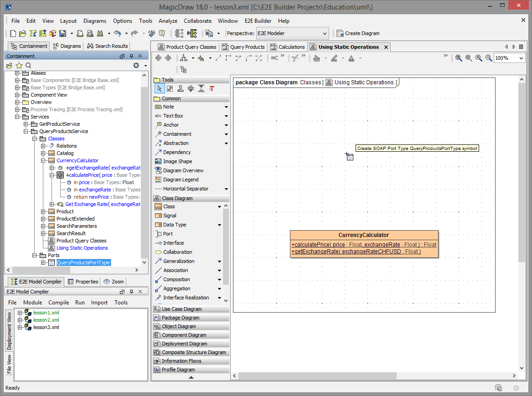Activate the red Text tool in the Tools palette
Image resolution: width=532 pixels, height=396 pixels.
[212, 88]
